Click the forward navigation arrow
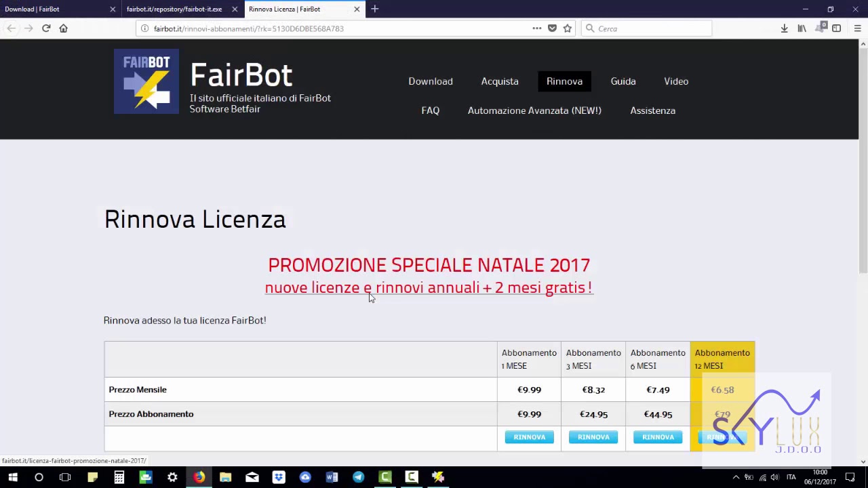868x488 pixels. pos(28,28)
